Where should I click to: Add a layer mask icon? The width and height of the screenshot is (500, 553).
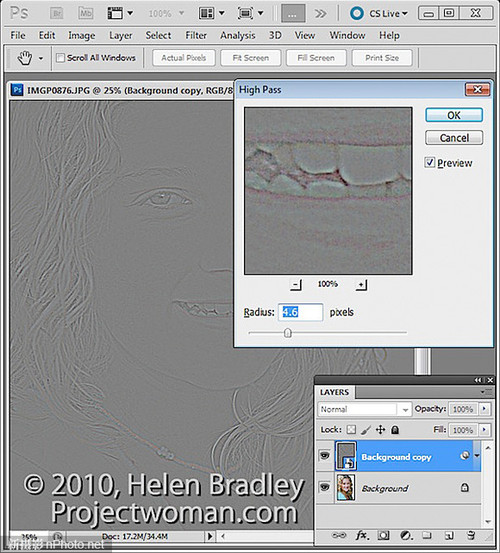[383, 536]
